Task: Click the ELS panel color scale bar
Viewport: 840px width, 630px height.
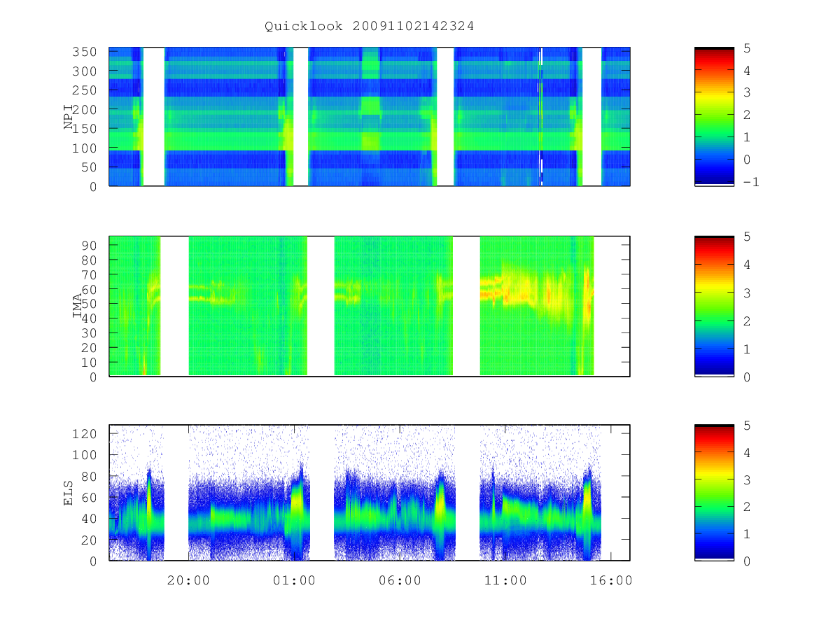Action: [x=714, y=493]
